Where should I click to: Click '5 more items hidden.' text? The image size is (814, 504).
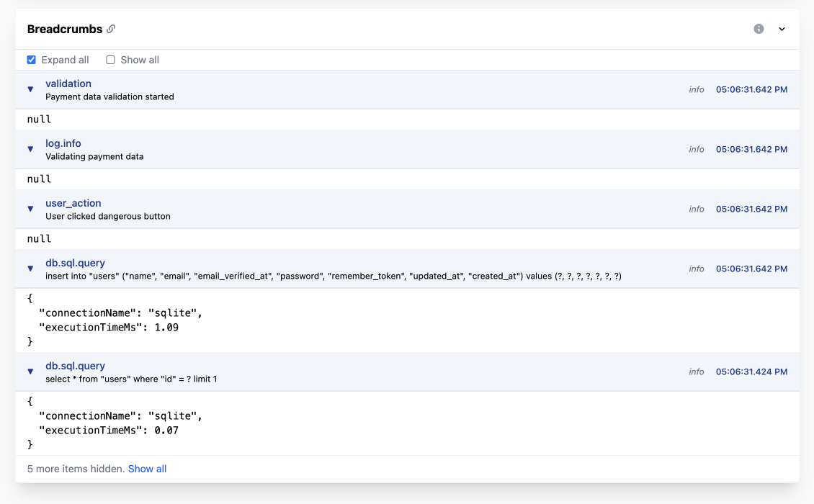pos(76,469)
